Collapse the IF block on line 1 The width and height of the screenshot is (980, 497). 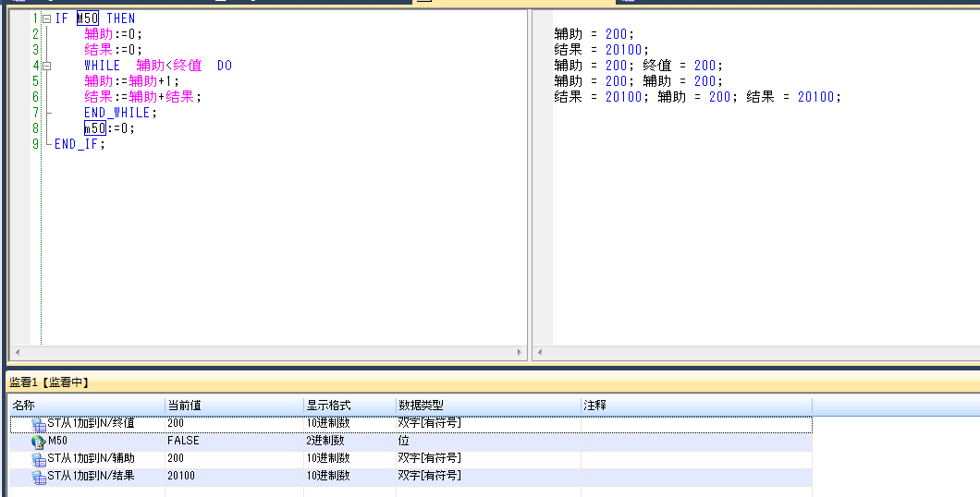tap(46, 18)
